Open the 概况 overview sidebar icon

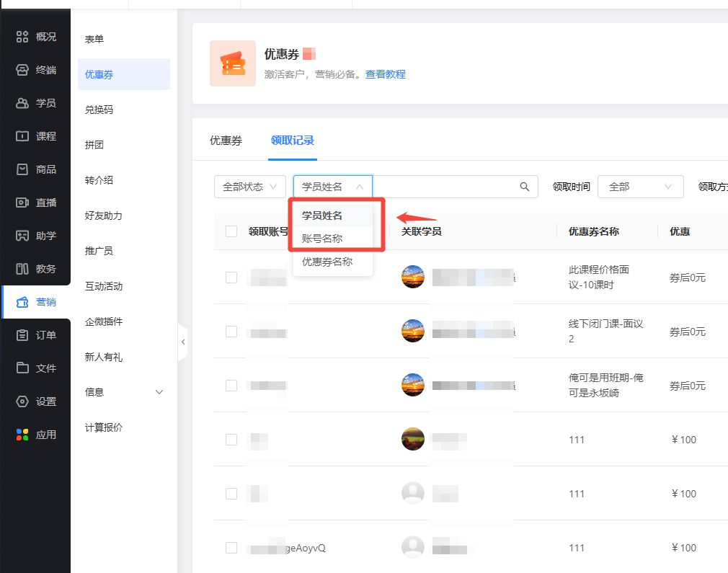point(22,37)
